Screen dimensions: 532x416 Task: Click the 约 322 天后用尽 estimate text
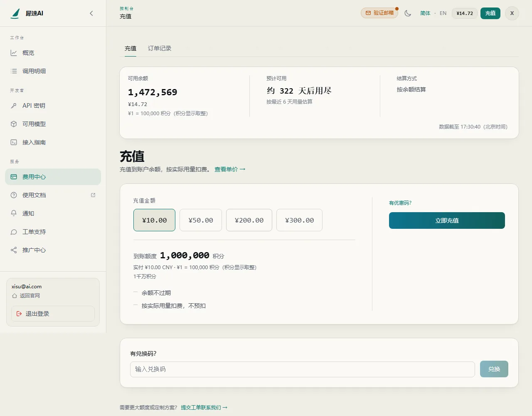pos(299,91)
